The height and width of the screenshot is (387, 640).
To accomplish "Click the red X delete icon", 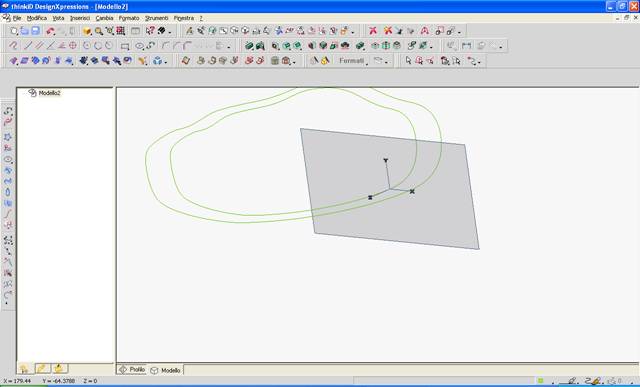I will coord(373,31).
